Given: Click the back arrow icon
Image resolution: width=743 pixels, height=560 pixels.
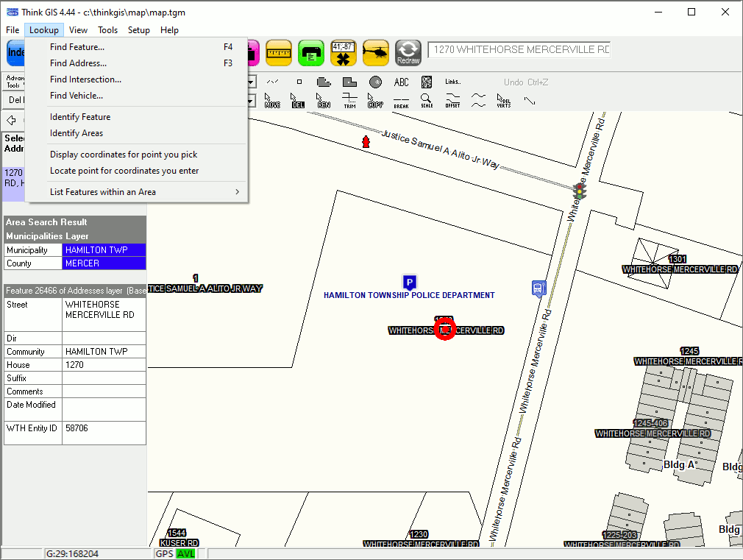Looking at the screenshot, I should point(11,120).
